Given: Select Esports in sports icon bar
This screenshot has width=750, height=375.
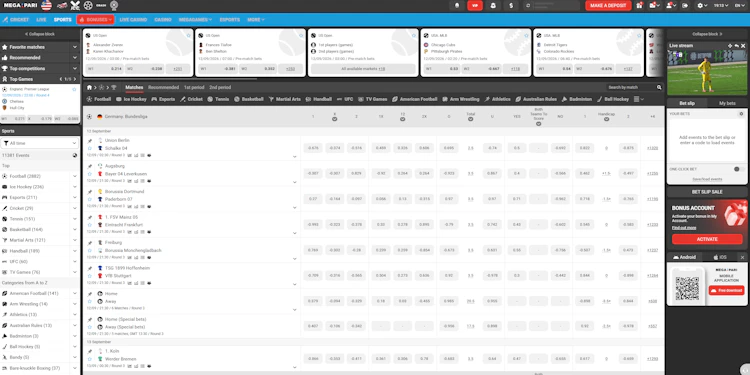Looking at the screenshot, I should [x=163, y=99].
